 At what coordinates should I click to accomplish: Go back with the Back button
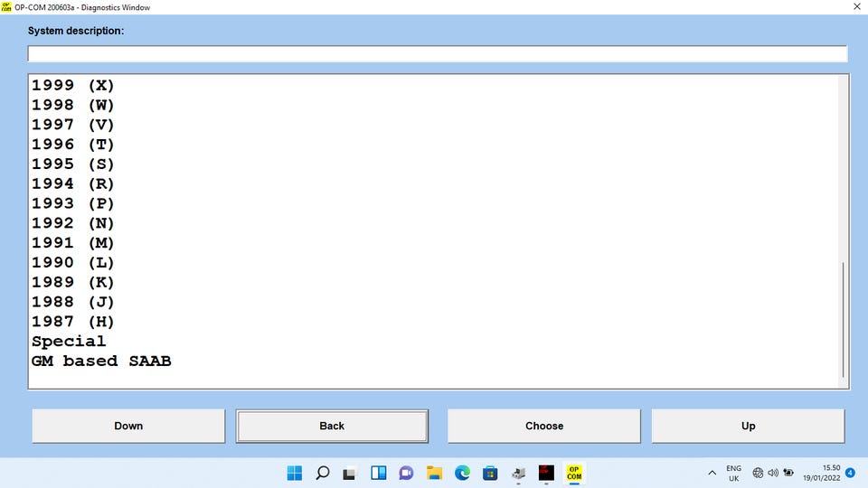(332, 426)
